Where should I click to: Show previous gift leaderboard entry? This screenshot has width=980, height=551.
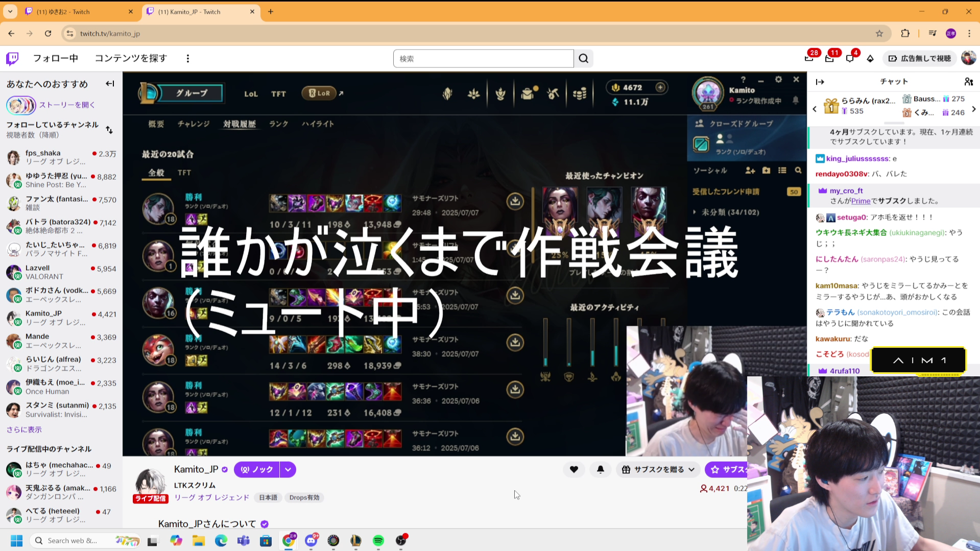pyautogui.click(x=815, y=109)
